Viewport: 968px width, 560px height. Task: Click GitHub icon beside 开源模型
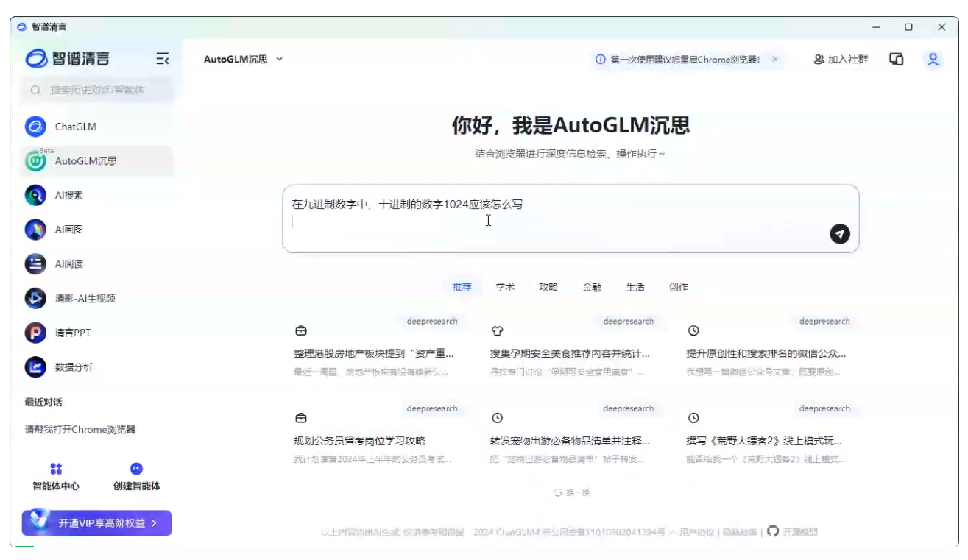pyautogui.click(x=772, y=531)
